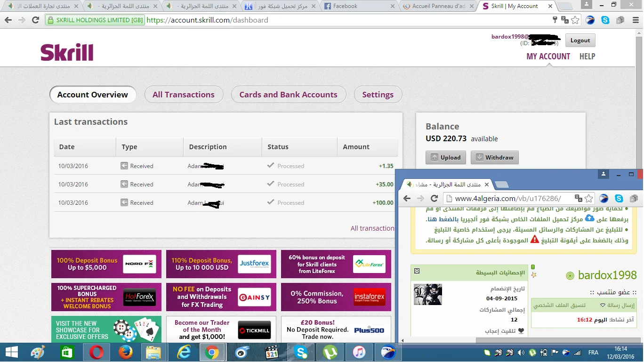Click the bardox1998 profile avatar thumbnail
This screenshot has height=362, width=644.
pyautogui.click(x=427, y=294)
